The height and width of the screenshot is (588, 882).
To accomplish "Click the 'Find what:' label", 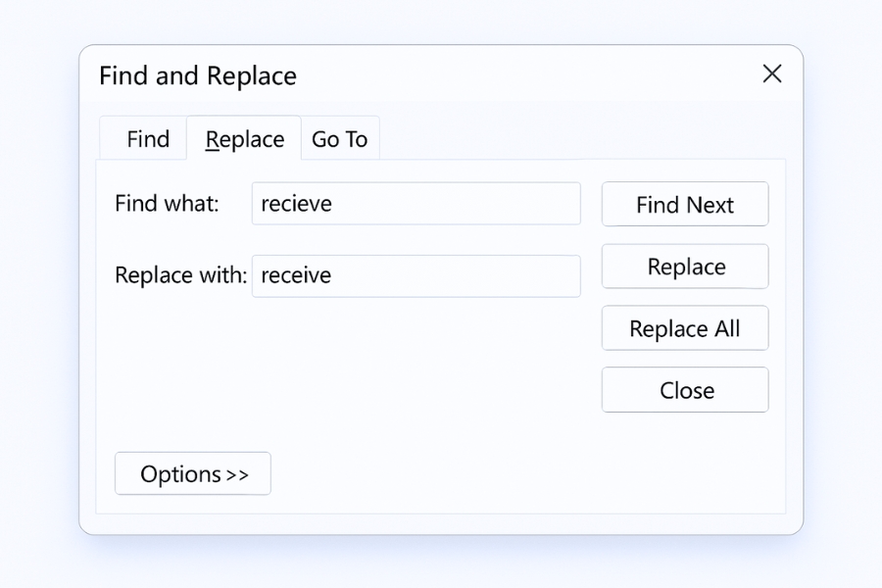I will pyautogui.click(x=167, y=204).
